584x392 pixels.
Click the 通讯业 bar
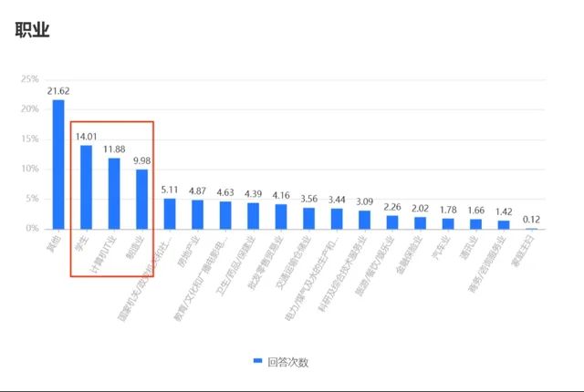tap(475, 224)
